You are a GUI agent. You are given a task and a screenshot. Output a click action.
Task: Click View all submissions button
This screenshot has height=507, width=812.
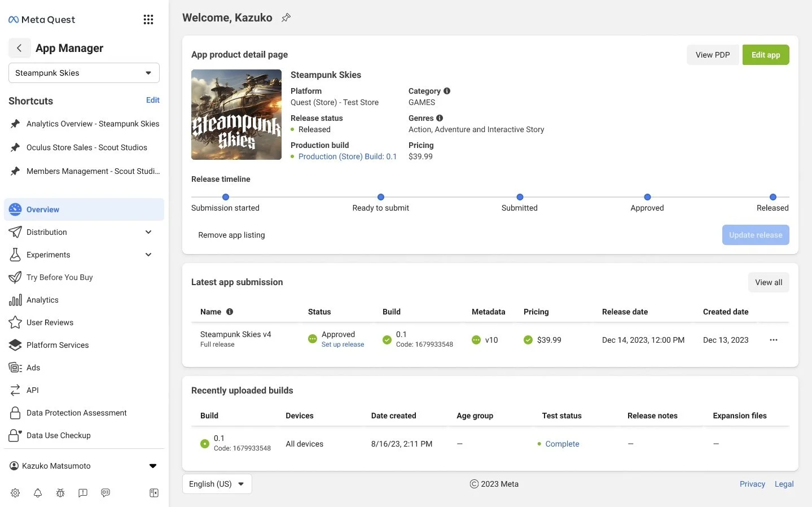click(x=769, y=282)
